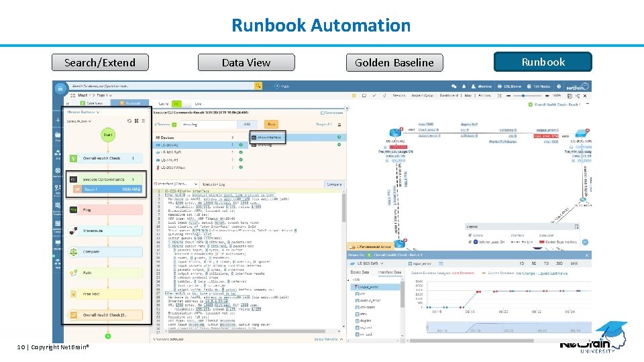Select the Compare runbook node

click(x=106, y=251)
